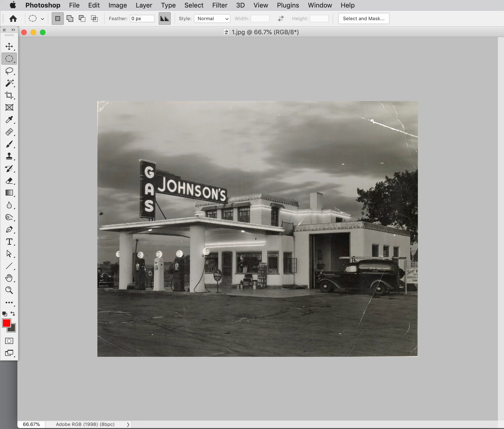Enable Intersect with selection mode
Viewport: 504px width, 429px height.
click(94, 19)
